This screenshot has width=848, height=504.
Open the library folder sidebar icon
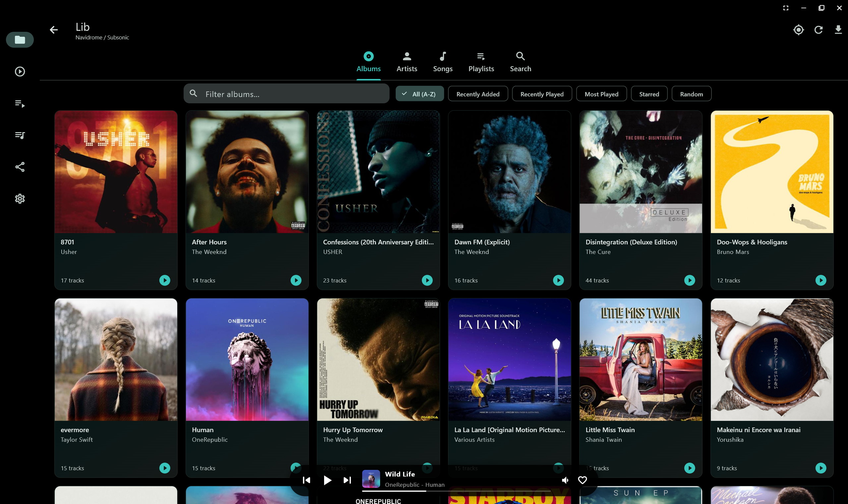pos(20,40)
